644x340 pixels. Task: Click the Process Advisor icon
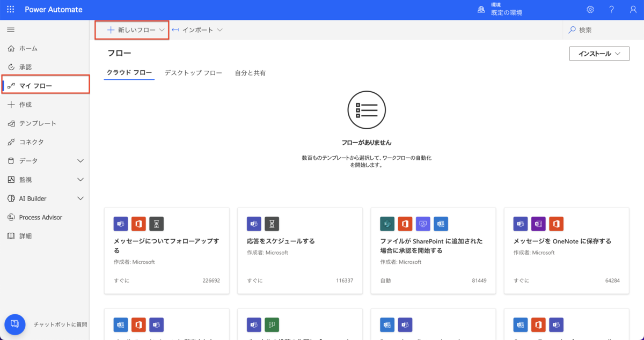11,217
